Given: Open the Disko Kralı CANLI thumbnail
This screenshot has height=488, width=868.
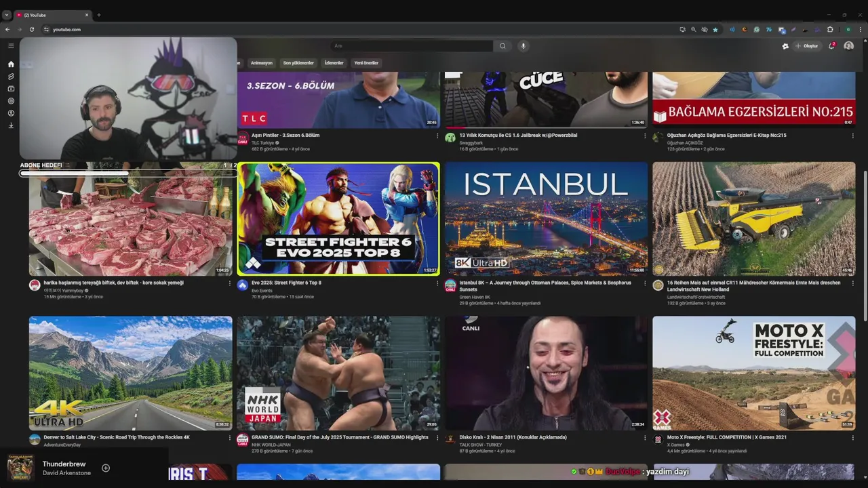Looking at the screenshot, I should [546, 373].
